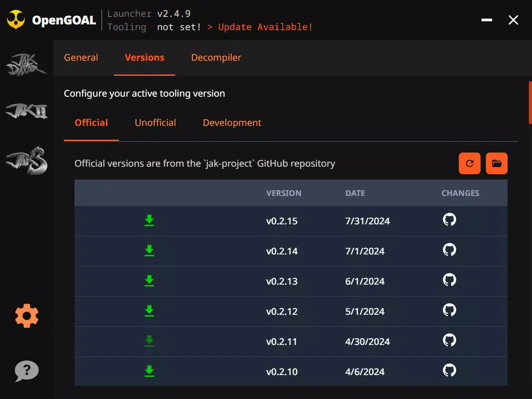Close the launcher window
Image resolution: width=532 pixels, height=399 pixels.
coord(514,20)
